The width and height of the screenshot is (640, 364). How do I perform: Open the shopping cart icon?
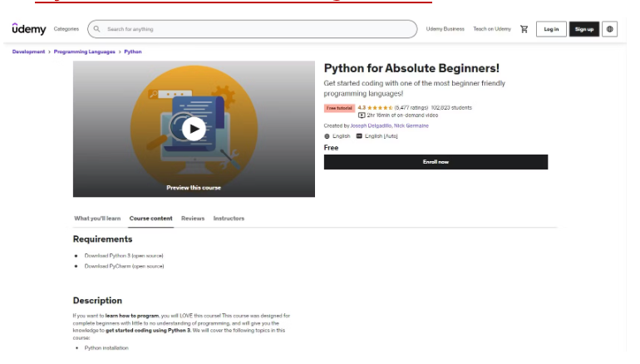[x=524, y=29]
